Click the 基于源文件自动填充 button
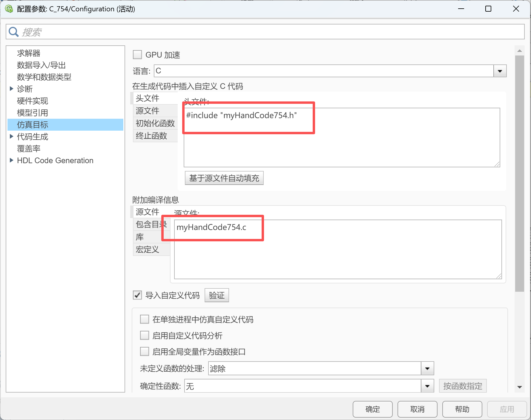The width and height of the screenshot is (531, 420). click(x=224, y=178)
